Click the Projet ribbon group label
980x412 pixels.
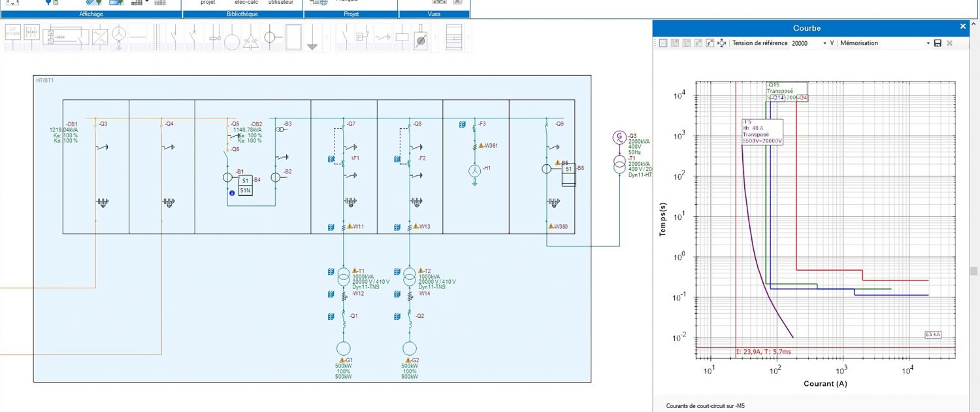[x=351, y=14]
